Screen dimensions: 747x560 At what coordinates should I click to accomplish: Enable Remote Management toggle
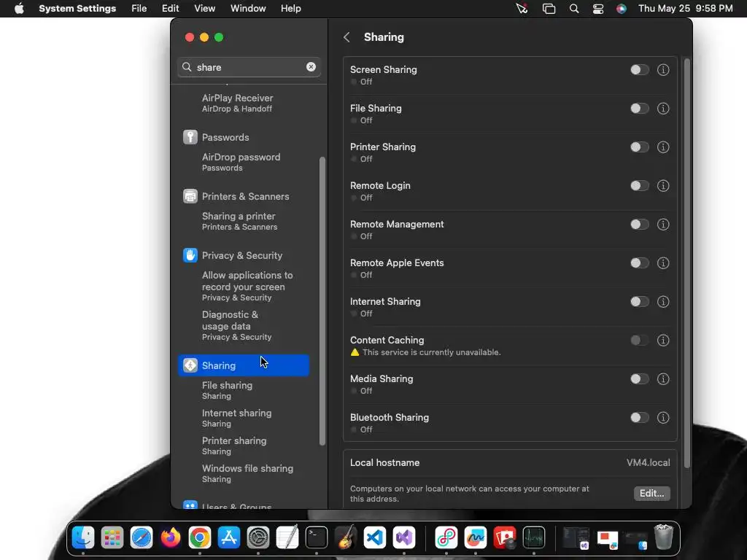(x=639, y=225)
